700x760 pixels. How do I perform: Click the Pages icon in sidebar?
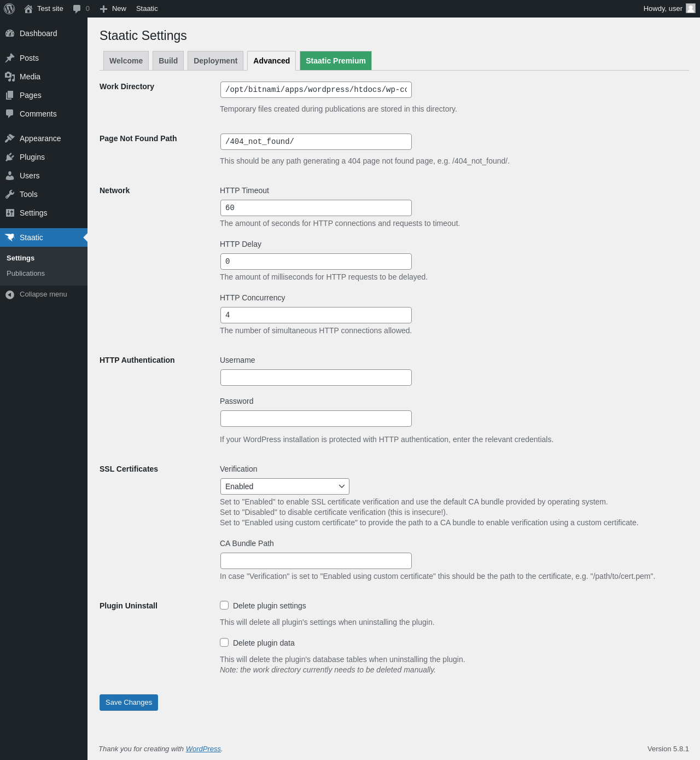click(10, 95)
